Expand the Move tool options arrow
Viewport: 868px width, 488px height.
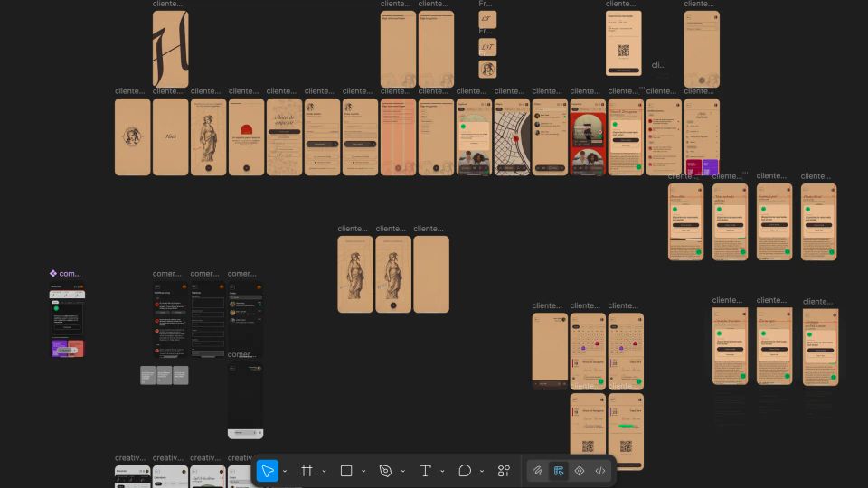point(285,472)
